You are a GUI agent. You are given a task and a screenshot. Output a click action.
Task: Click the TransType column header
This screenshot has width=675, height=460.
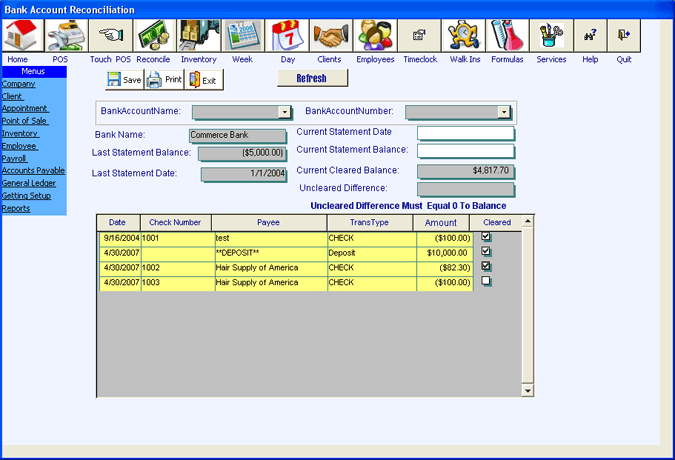(369, 223)
